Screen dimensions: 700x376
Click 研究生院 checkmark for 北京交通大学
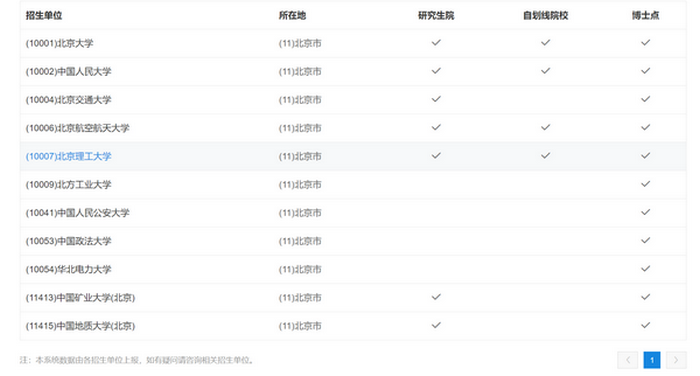tap(436, 99)
